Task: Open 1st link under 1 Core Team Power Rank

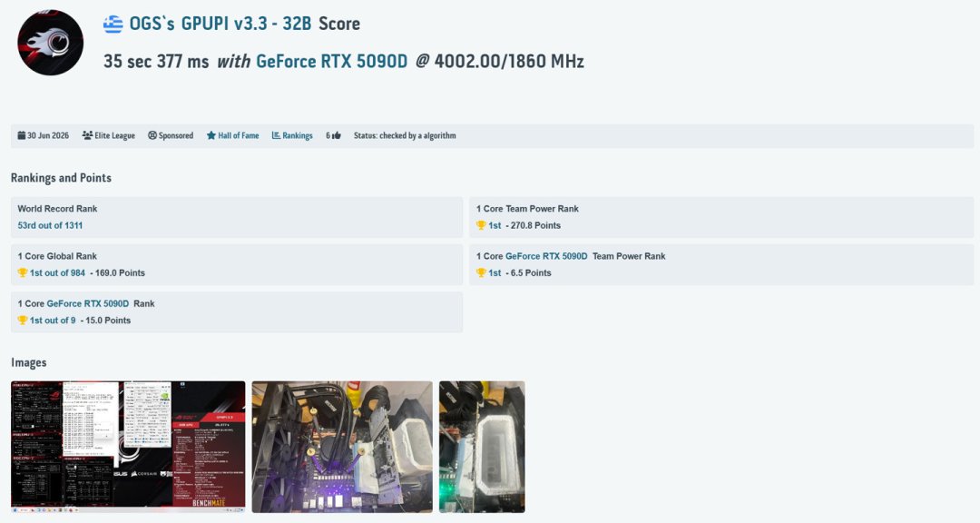Action: pyautogui.click(x=495, y=225)
